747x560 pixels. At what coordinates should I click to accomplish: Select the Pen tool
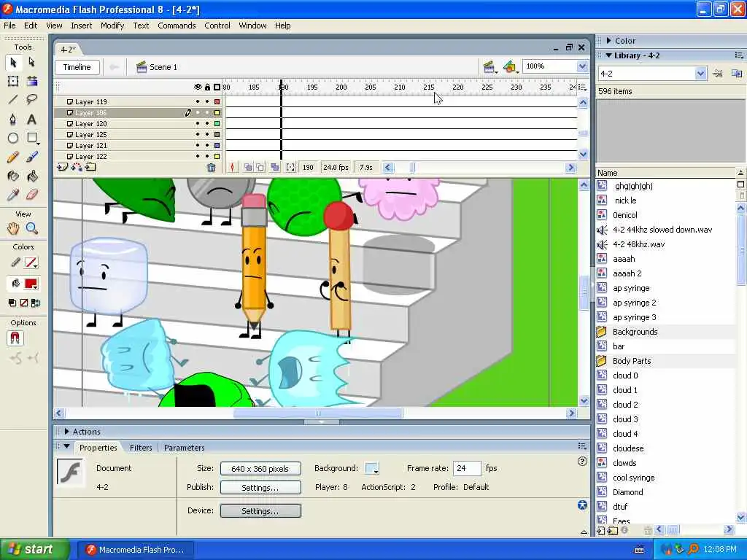pos(13,119)
